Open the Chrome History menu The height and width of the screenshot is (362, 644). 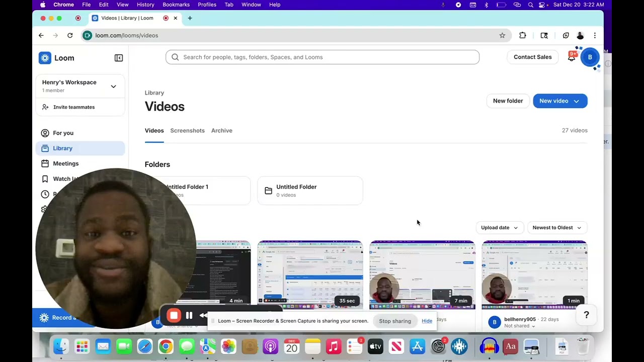click(x=145, y=5)
